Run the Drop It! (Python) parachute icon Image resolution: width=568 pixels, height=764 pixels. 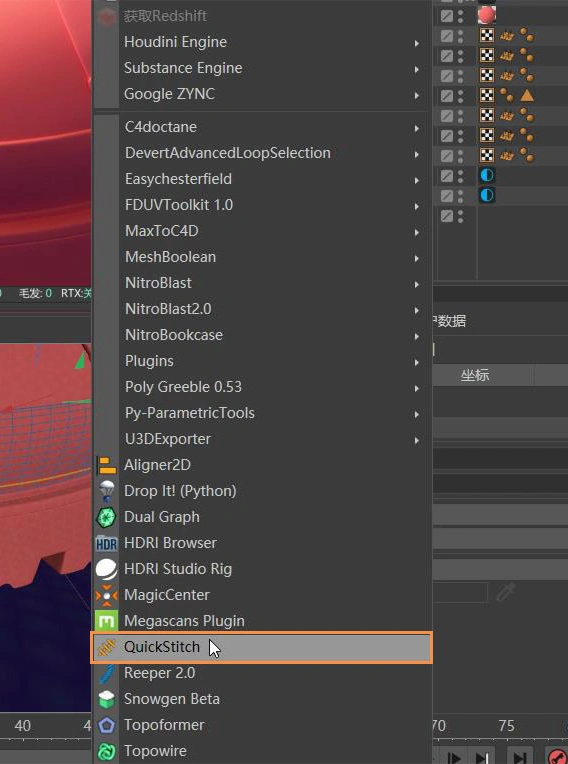pos(107,491)
